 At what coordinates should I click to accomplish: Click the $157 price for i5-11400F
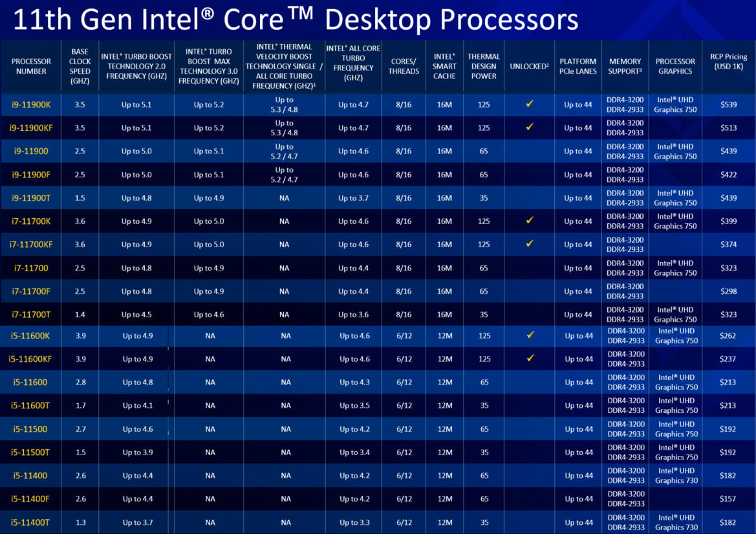click(x=728, y=499)
